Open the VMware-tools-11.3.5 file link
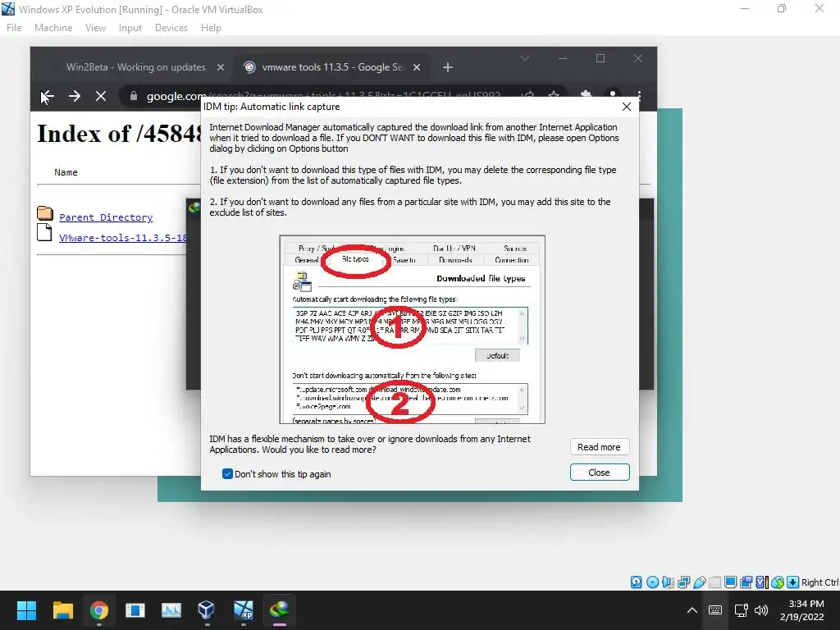Screen dimensions: 840x630 tap(123, 237)
